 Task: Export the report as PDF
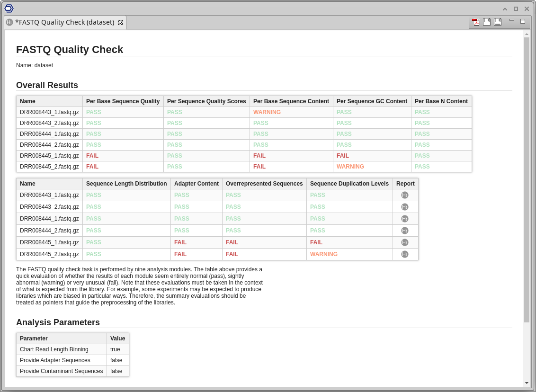point(476,22)
